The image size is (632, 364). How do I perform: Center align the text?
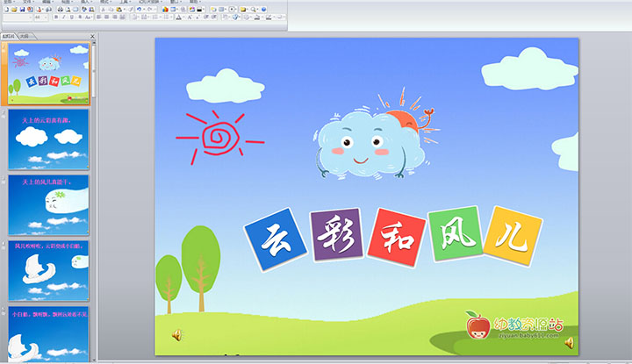106,18
